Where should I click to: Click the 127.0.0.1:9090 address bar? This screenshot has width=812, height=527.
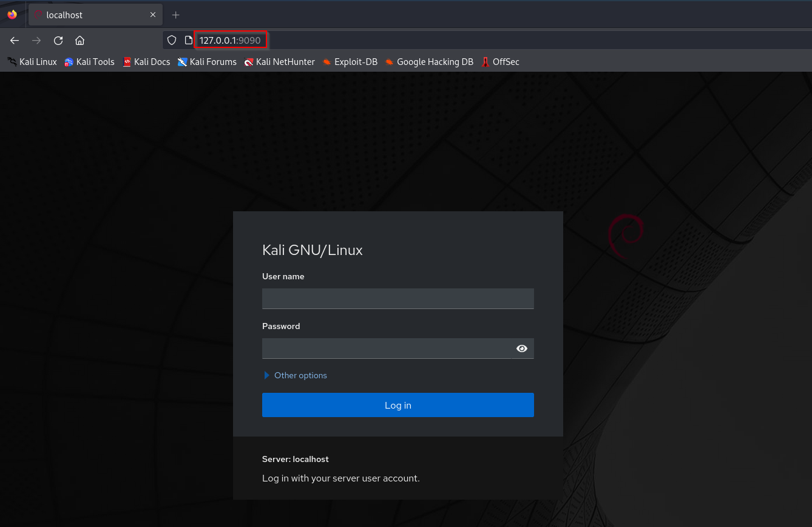[x=230, y=41]
